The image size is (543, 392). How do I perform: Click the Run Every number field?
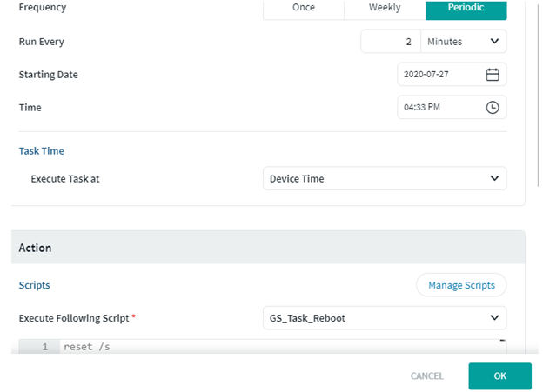(x=391, y=42)
